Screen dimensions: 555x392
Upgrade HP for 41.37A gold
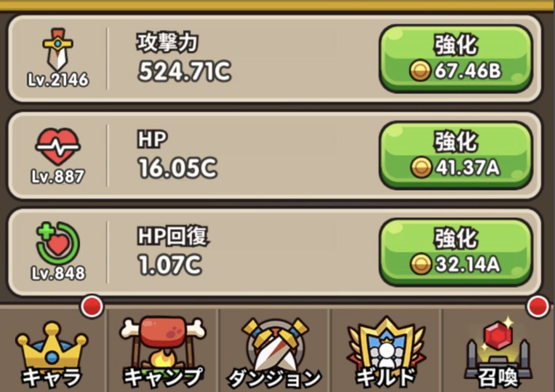pyautogui.click(x=456, y=155)
